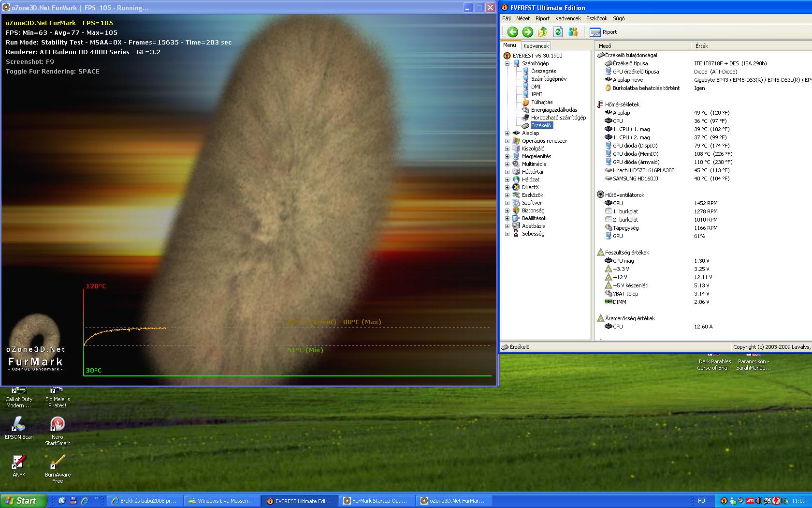This screenshot has width=812, height=508.
Task: Expand the DirectX tree node
Action: click(x=507, y=187)
